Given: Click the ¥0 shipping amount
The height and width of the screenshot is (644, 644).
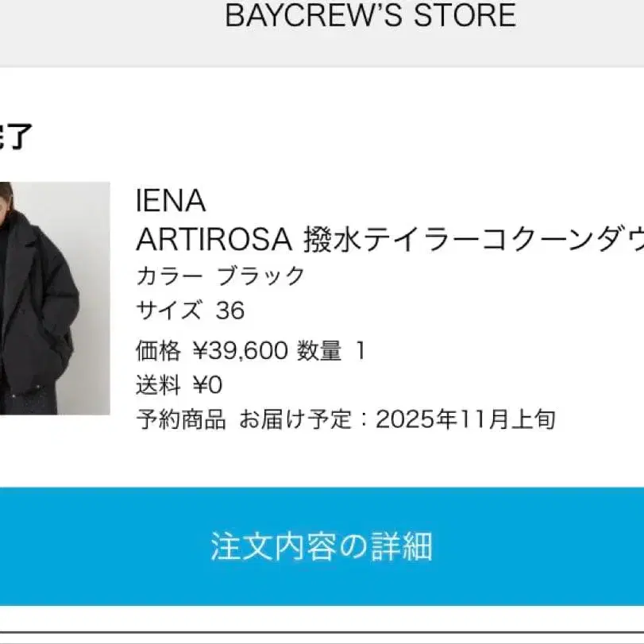Looking at the screenshot, I should click(207, 385).
